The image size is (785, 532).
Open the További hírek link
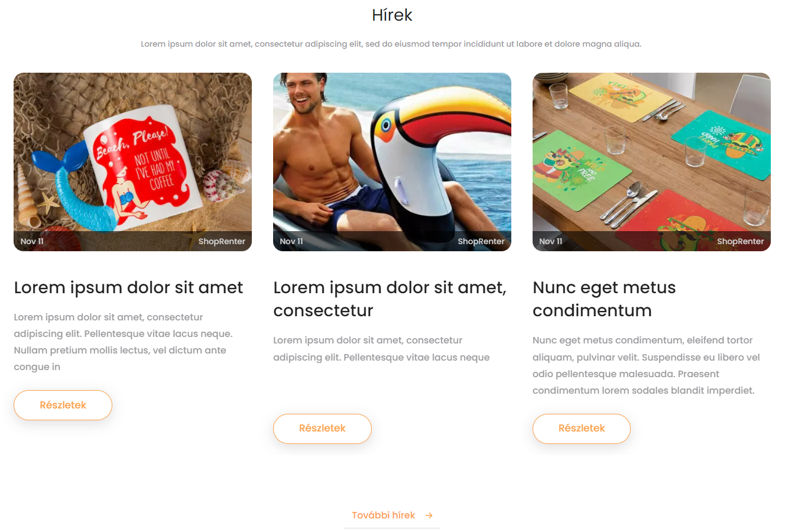point(392,515)
